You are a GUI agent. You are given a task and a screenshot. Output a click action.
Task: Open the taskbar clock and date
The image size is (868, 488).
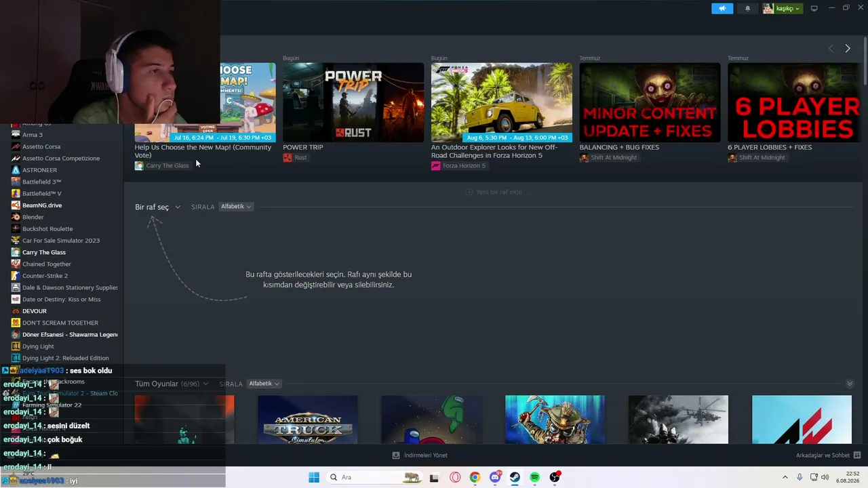(848, 477)
